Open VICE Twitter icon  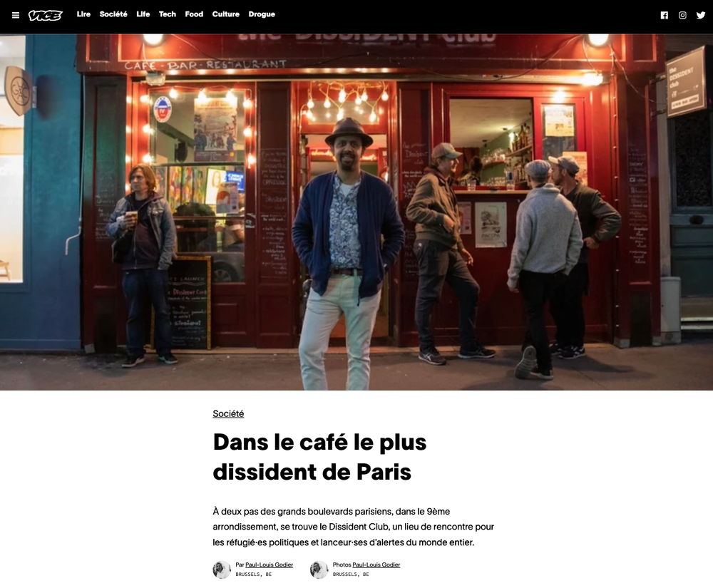(x=701, y=15)
